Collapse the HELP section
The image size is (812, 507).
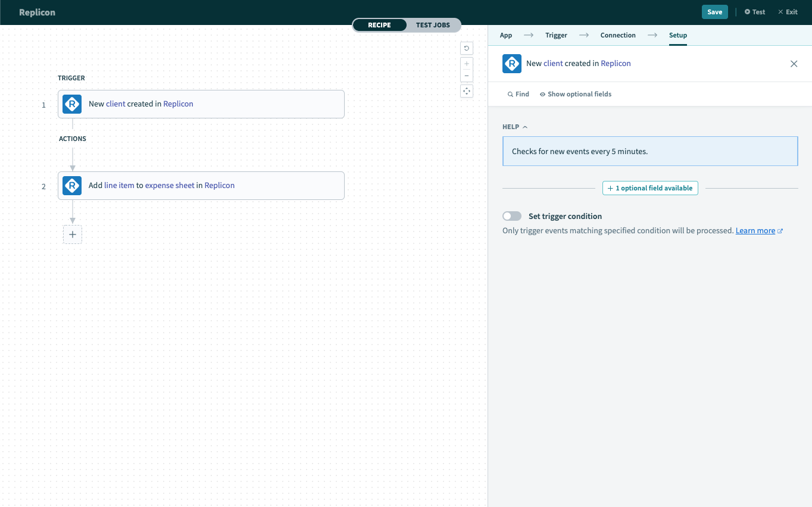(515, 127)
